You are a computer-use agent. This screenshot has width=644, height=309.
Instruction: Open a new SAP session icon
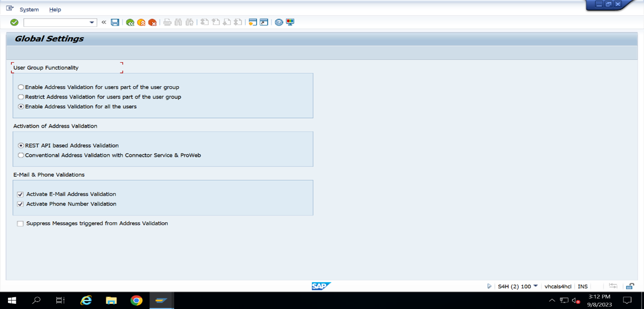pyautogui.click(x=254, y=22)
